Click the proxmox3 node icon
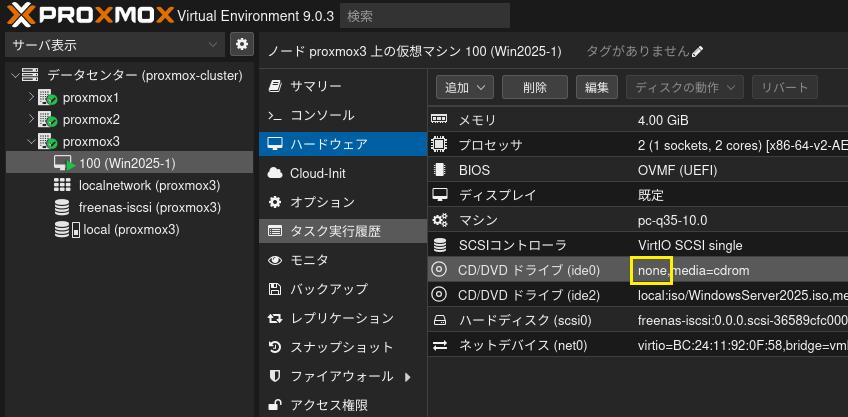This screenshot has height=417, width=848. [x=48, y=142]
